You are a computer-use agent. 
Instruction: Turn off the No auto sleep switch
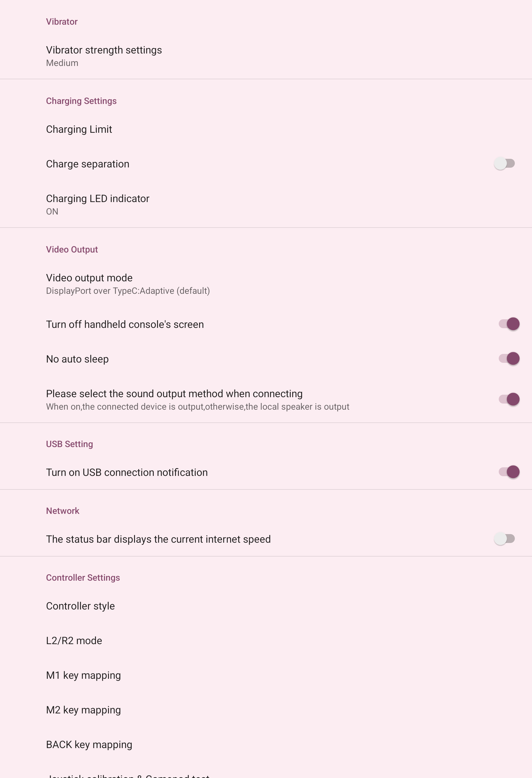click(509, 359)
